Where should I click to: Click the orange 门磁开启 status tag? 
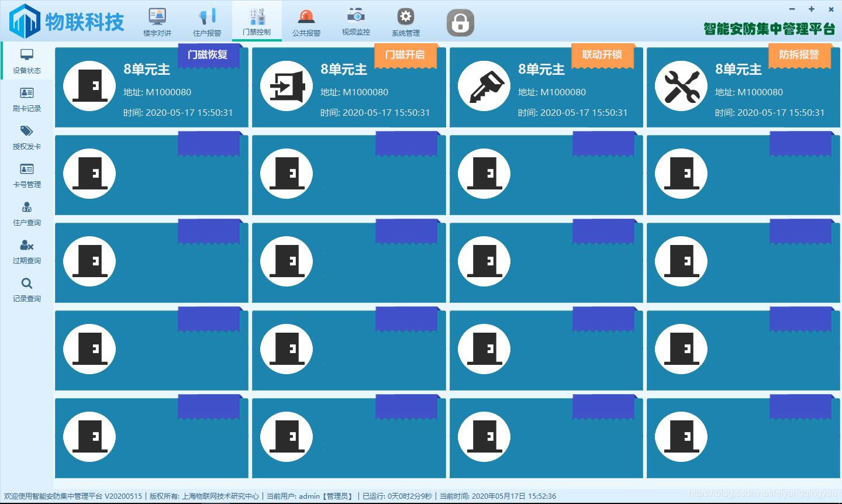point(406,56)
